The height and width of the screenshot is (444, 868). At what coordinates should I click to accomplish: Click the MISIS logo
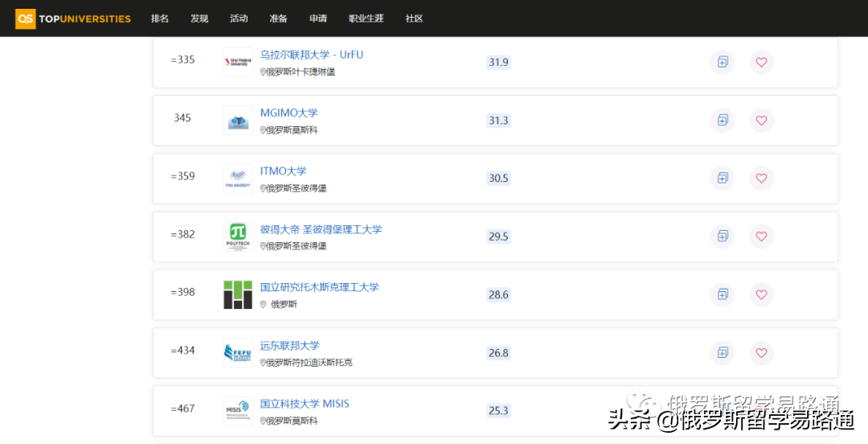[x=238, y=411]
